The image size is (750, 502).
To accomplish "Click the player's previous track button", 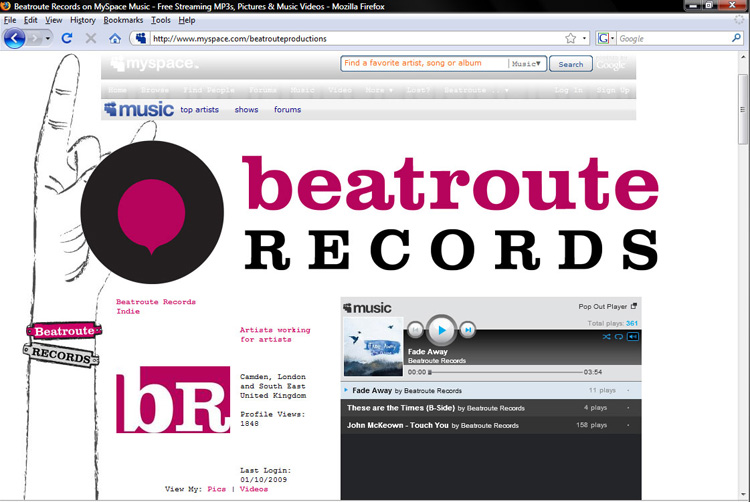I will tap(415, 329).
